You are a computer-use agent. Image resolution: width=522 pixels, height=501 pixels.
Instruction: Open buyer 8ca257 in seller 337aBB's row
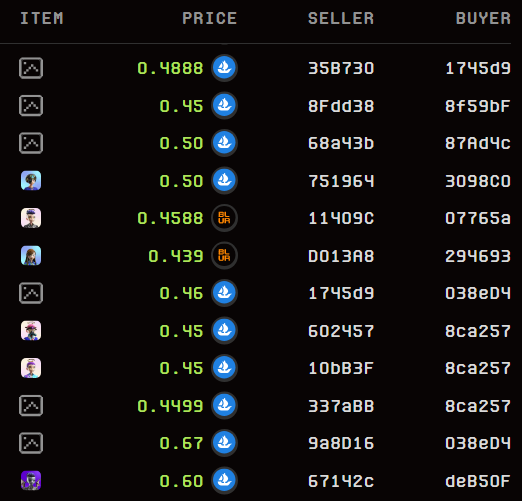point(478,406)
